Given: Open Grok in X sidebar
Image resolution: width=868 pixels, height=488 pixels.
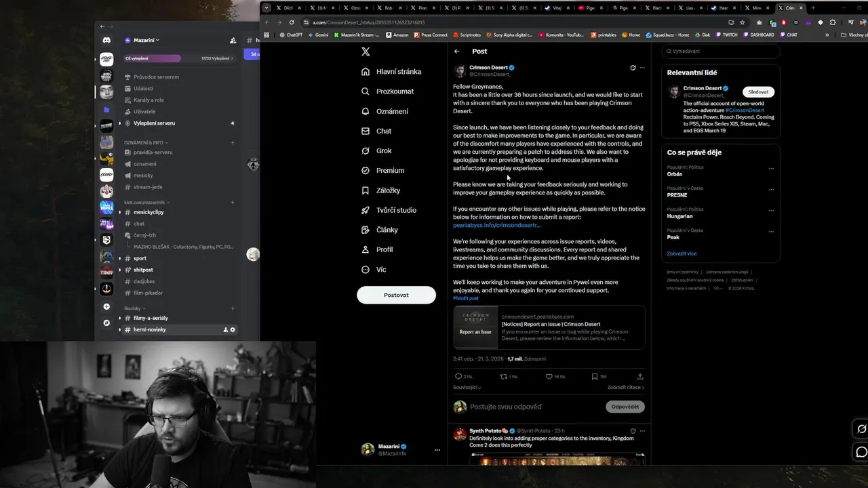Looking at the screenshot, I should tap(376, 150).
